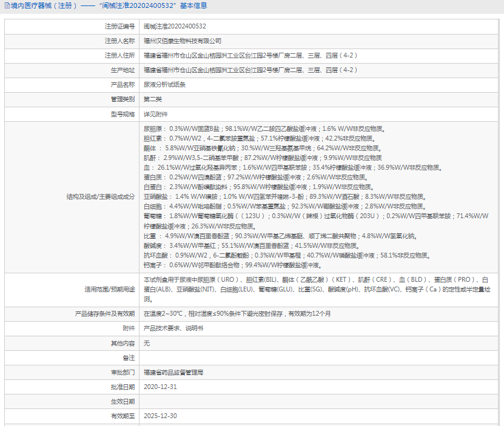Viewport: 504px width, 426px height.
Task: Click approval department 福建省药品监督管理局
Action: coord(173,372)
